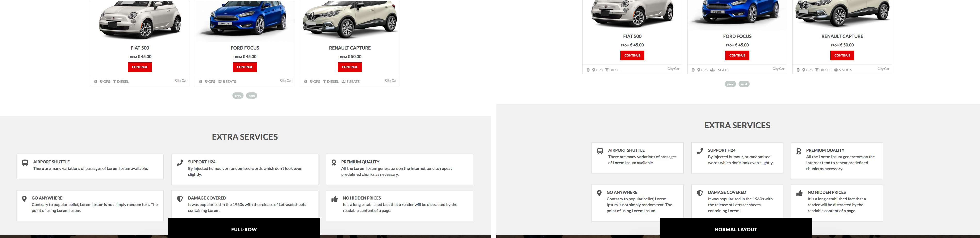Click 5 seats people icon, Ford Focus, normal layout
980x238 pixels.
pos(712,70)
